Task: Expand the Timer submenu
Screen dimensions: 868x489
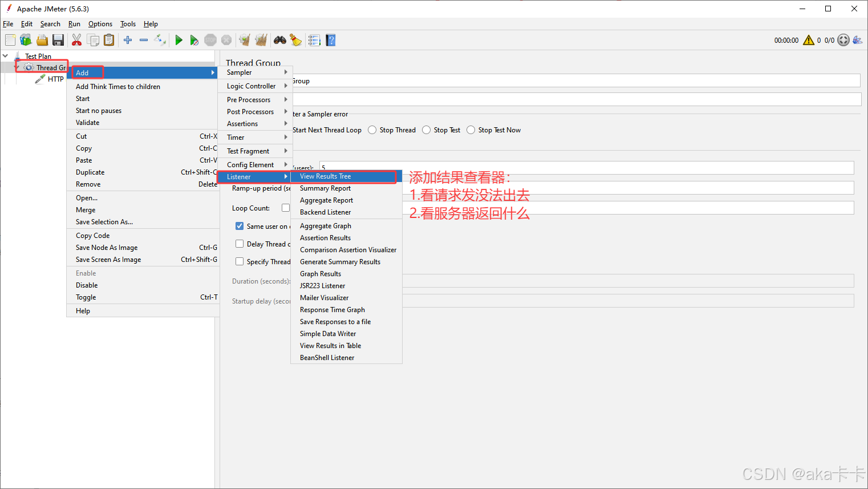Action: [255, 138]
